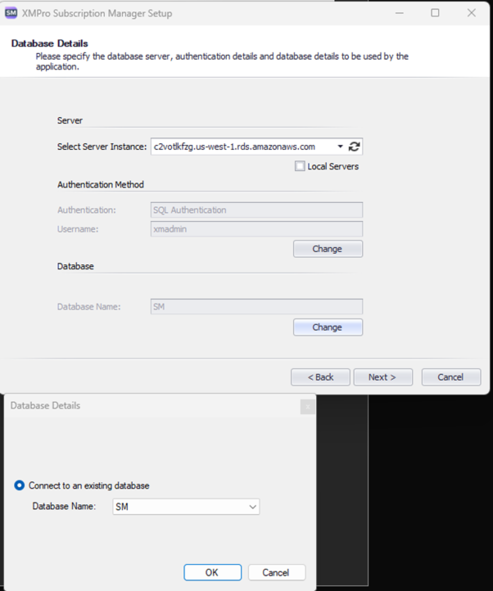The image size is (493, 591).
Task: Refresh the server instance list
Action: tap(354, 146)
